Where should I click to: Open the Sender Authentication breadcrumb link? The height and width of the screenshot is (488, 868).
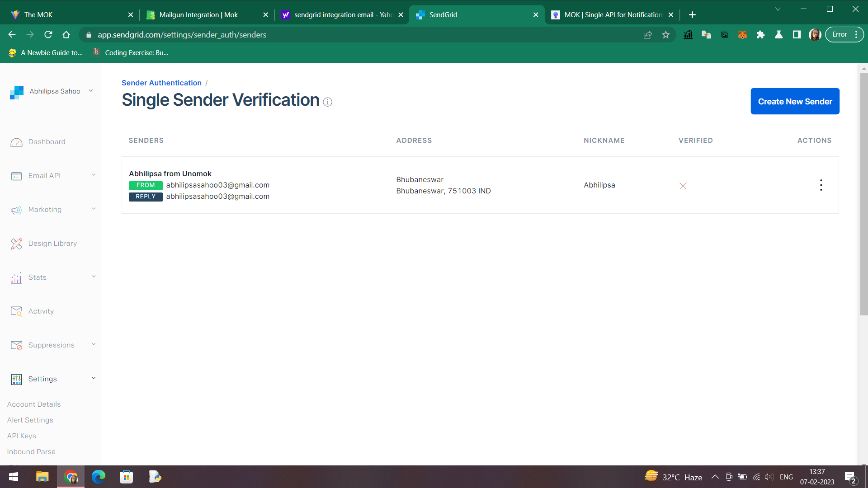(161, 83)
